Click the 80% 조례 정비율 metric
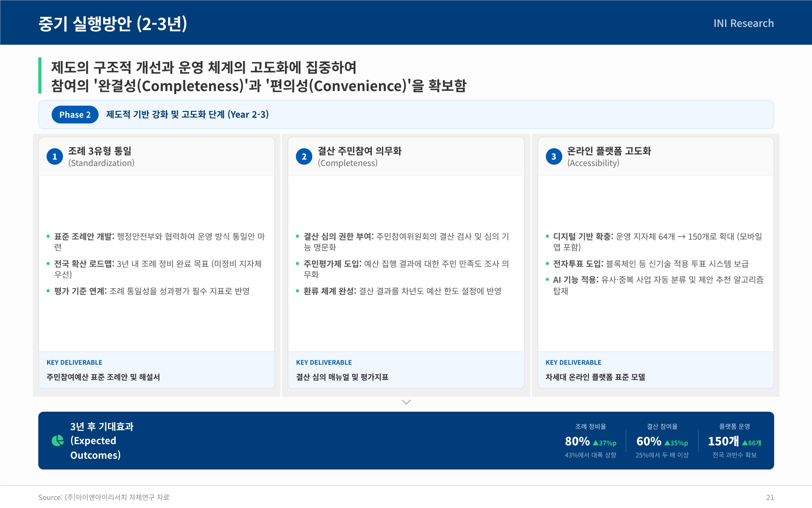Viewport: 812px width, 508px height. coord(577,441)
